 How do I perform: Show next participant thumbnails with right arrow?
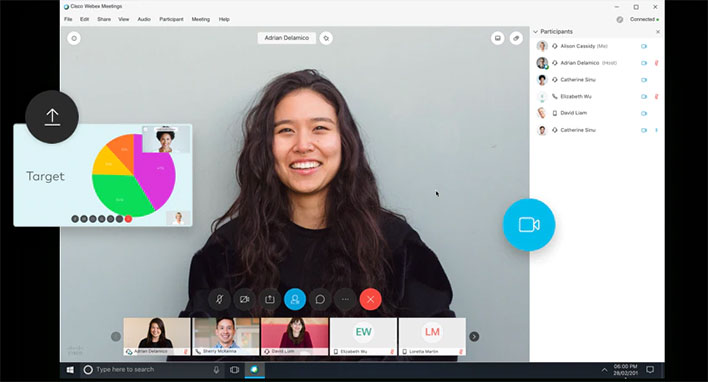[474, 336]
